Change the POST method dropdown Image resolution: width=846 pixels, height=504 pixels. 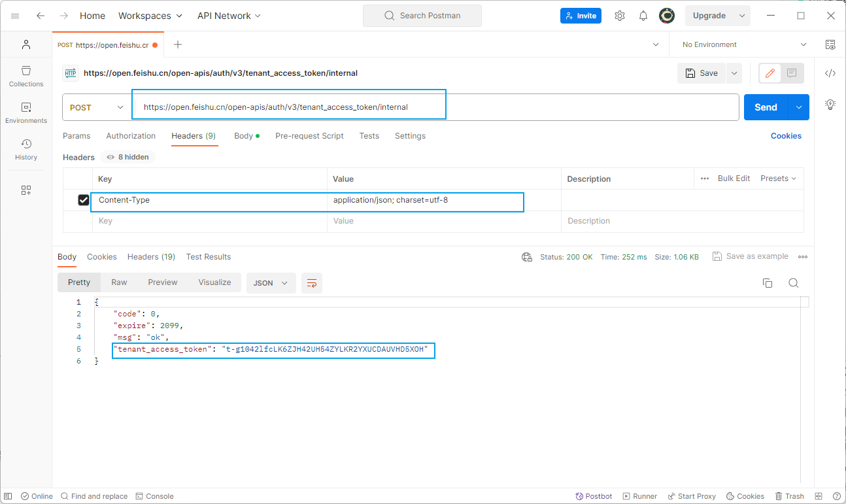[x=97, y=108]
